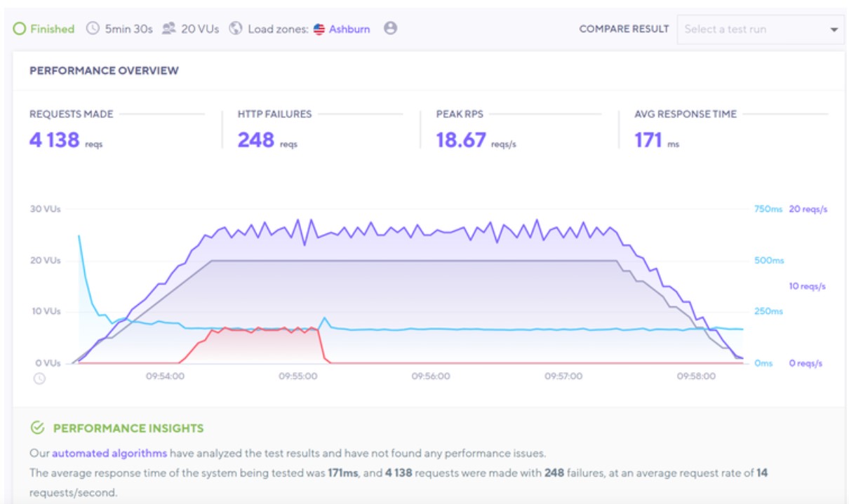Click the clock icon below the chart axis
The height and width of the screenshot is (504, 849).
[x=40, y=379]
